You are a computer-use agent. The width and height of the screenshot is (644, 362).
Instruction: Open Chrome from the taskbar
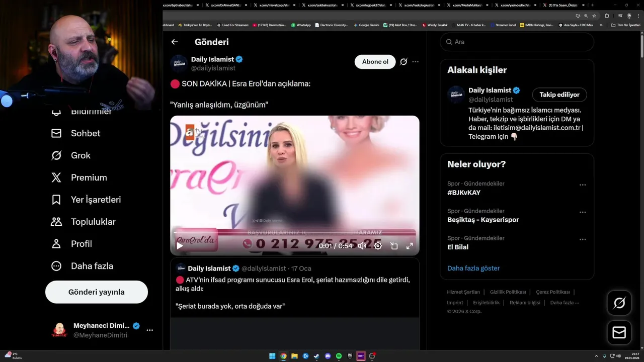tap(283, 356)
